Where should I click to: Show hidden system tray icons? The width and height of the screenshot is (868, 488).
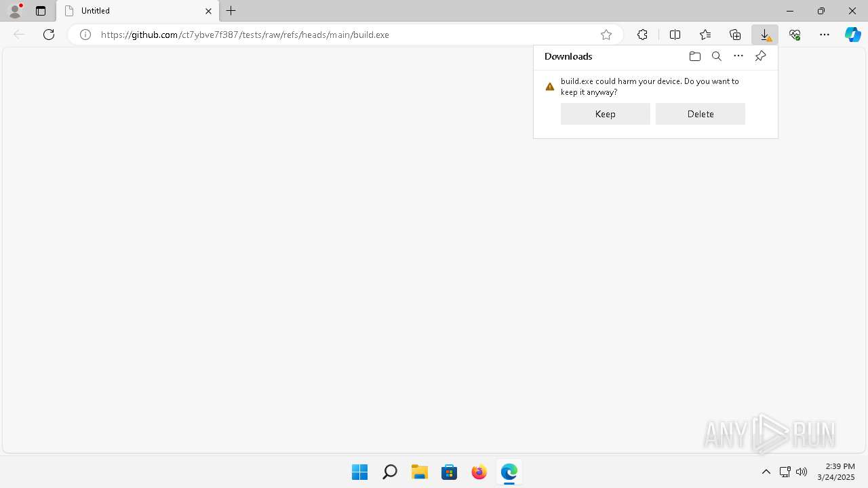[766, 472]
